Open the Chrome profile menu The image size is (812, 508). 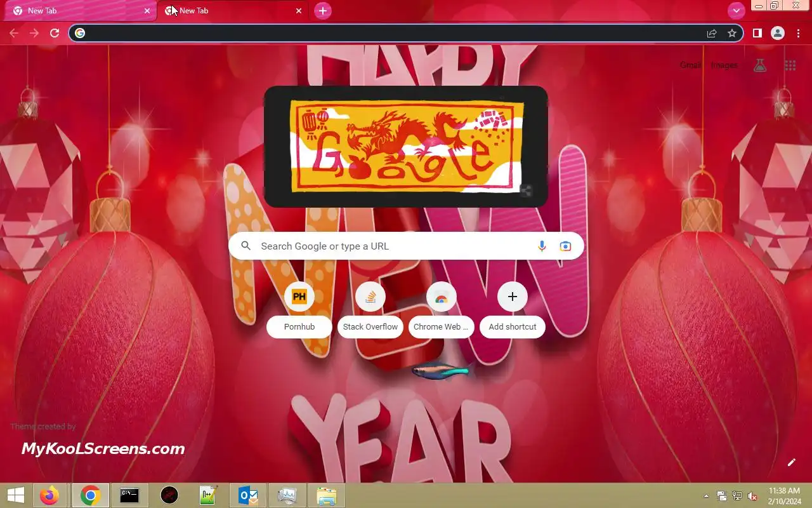pos(778,33)
